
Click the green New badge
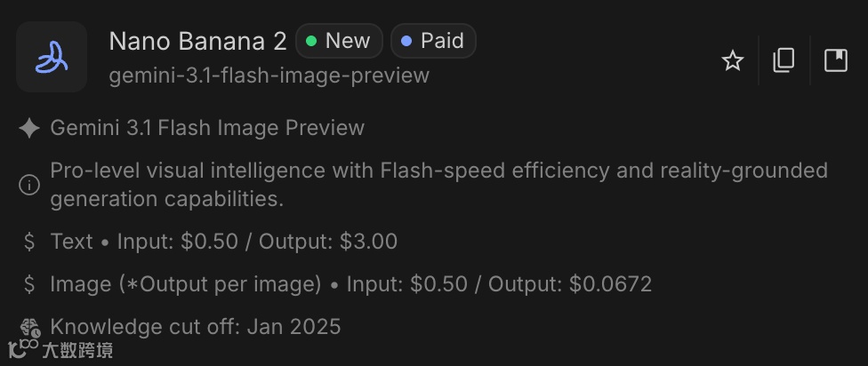point(339,41)
